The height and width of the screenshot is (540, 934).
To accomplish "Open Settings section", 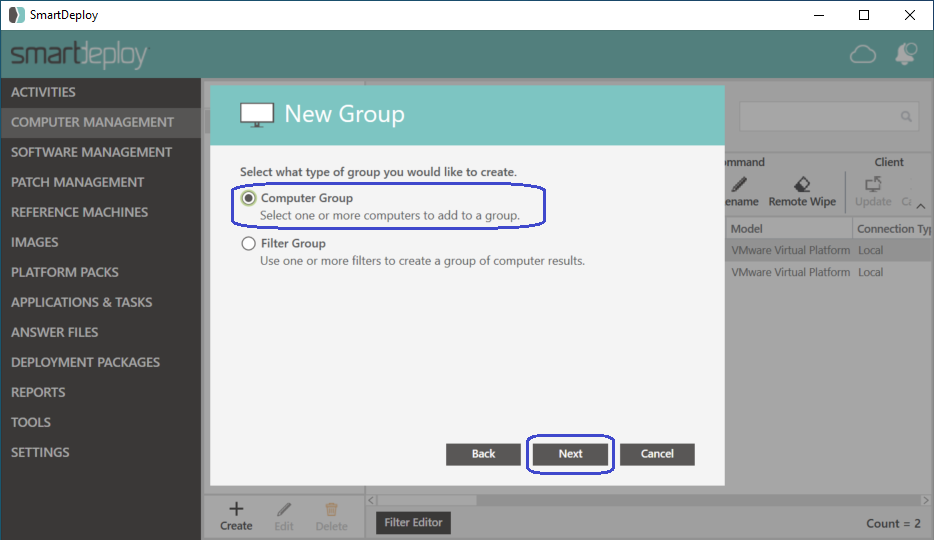I will click(x=101, y=452).
